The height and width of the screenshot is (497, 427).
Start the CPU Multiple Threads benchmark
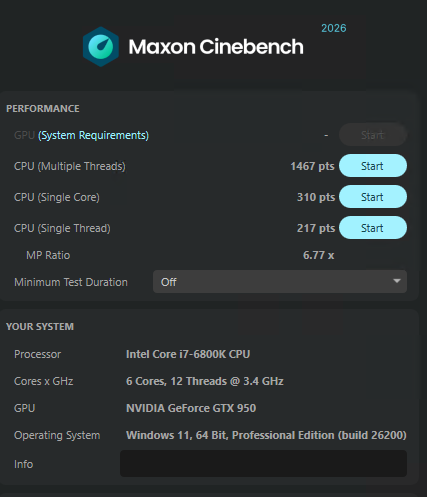pos(373,166)
